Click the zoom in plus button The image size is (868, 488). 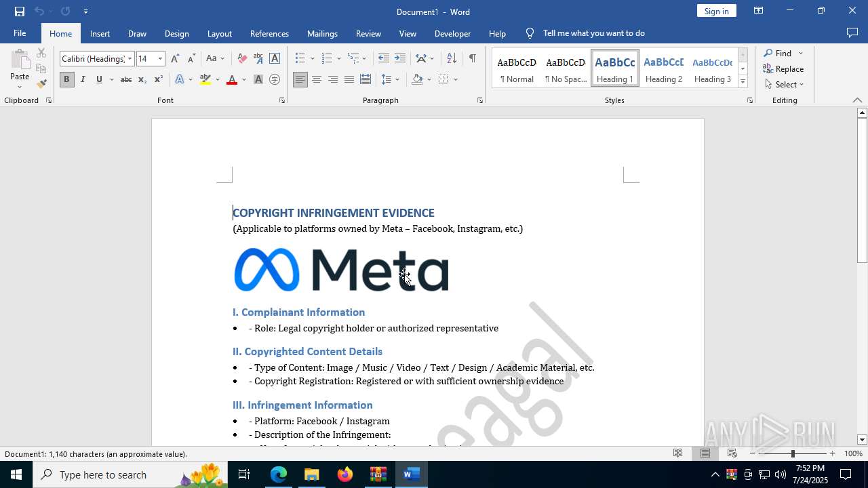[x=832, y=453]
